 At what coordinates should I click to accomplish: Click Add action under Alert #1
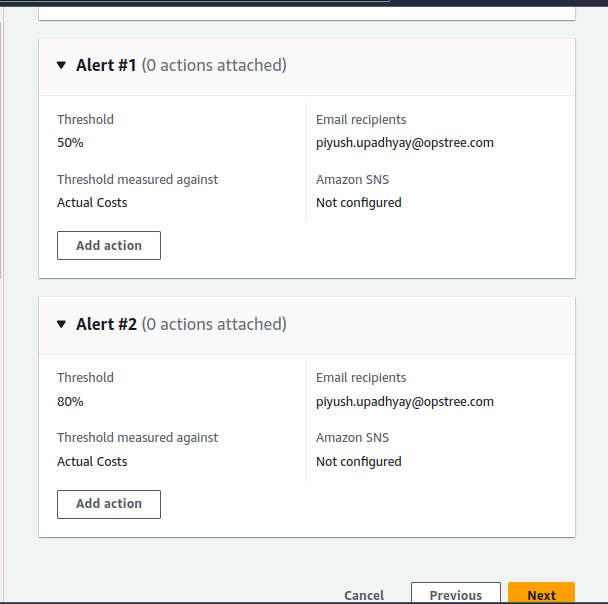pos(109,246)
